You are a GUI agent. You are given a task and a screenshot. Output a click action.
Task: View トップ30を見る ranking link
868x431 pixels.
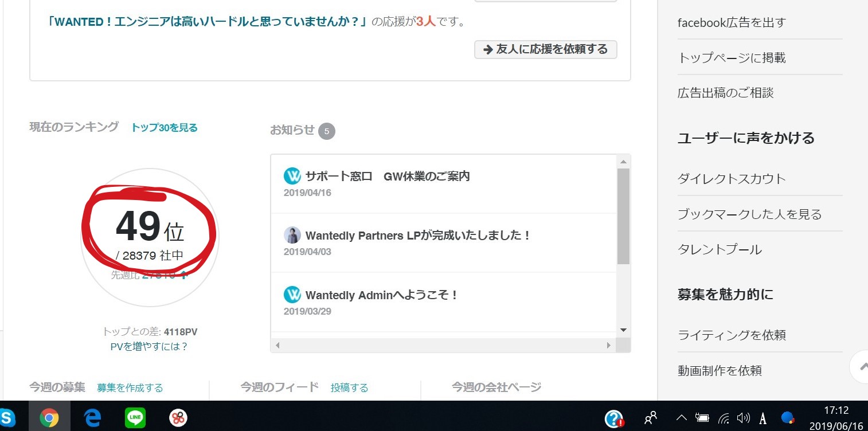coord(165,128)
